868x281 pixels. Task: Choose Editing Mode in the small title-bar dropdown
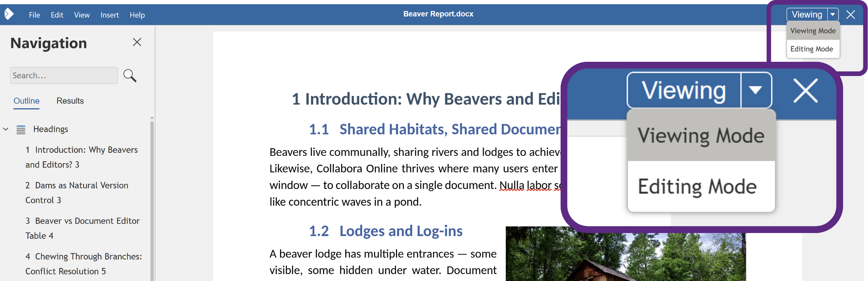point(812,49)
